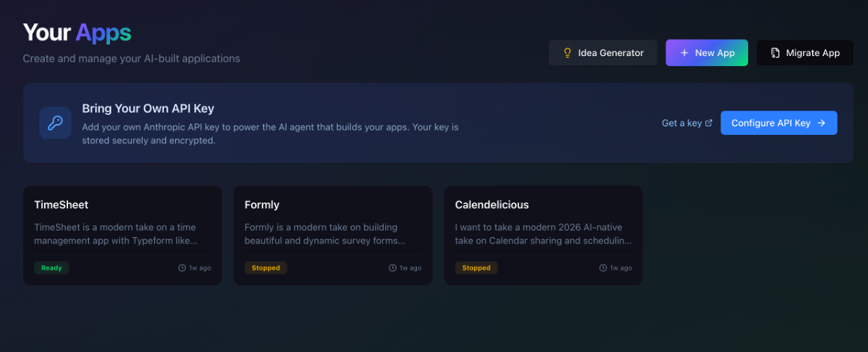Open the Formly app card title
Viewport: 868px width, 352px height.
[262, 204]
